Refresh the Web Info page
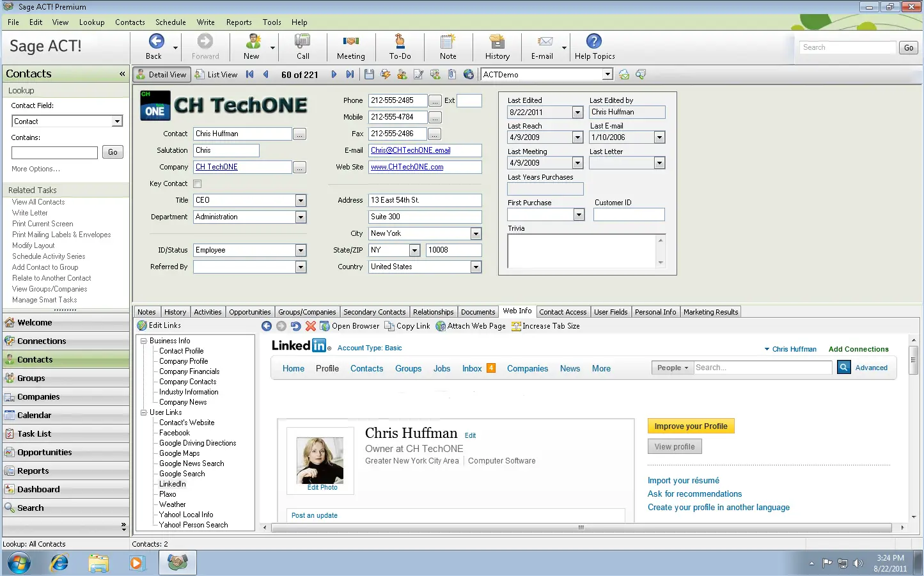This screenshot has height=576, width=924. (x=295, y=326)
